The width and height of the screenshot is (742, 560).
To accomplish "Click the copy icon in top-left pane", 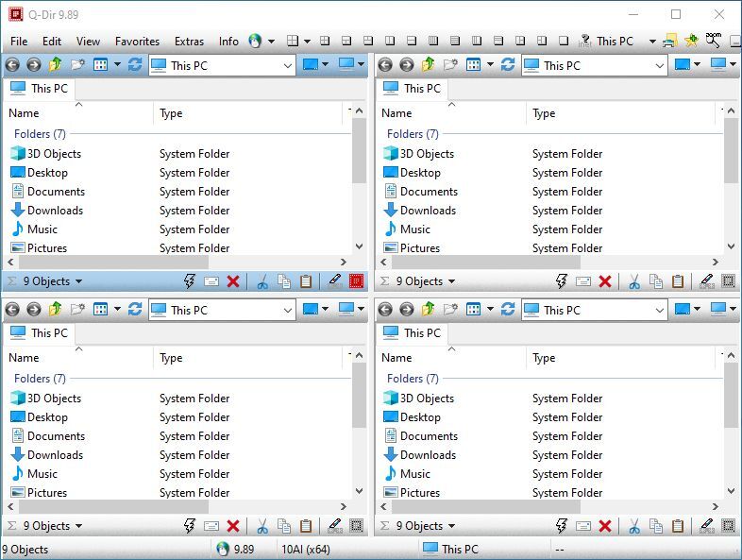I will [284, 281].
